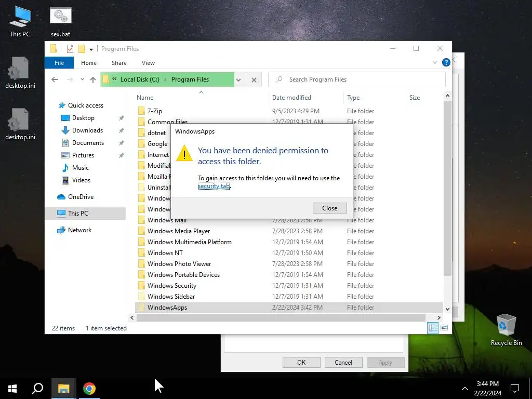
Task: Sort by Date modified column header
Action: coord(291,97)
